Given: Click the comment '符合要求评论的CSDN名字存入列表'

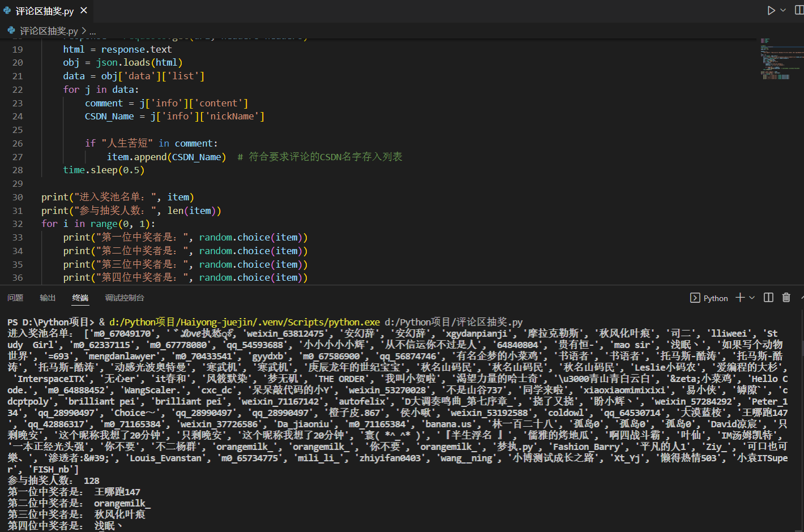Looking at the screenshot, I should coord(326,157).
